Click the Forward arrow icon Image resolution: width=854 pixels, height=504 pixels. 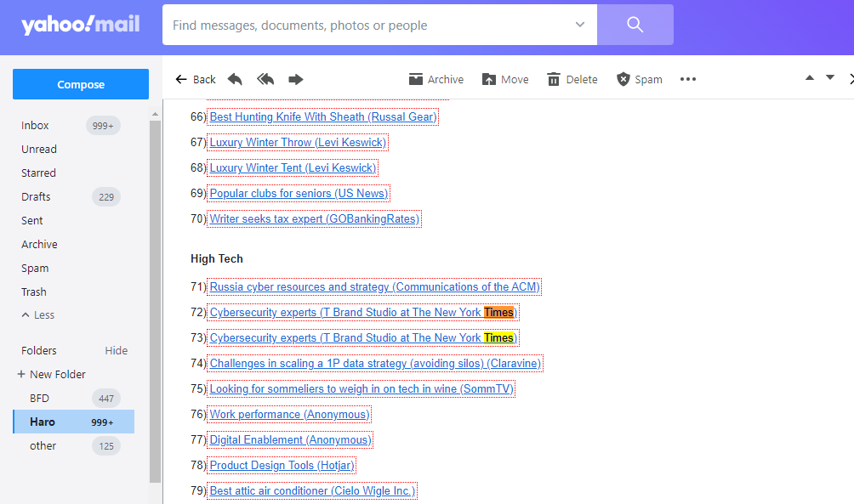click(x=296, y=79)
